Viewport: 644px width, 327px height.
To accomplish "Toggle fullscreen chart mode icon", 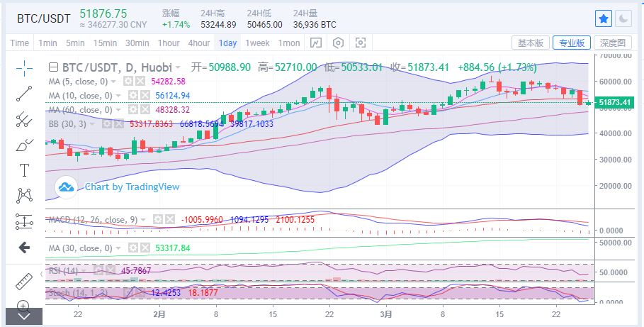I will (360, 43).
